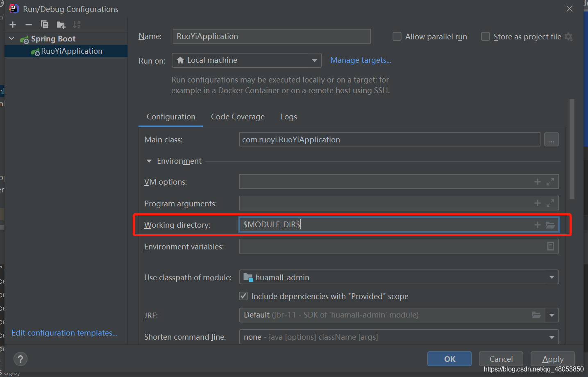
Task: Browse for the working directory folder
Action: click(x=550, y=225)
